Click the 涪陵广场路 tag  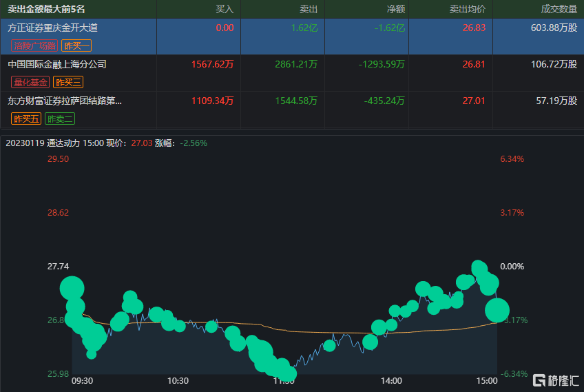click(x=34, y=46)
